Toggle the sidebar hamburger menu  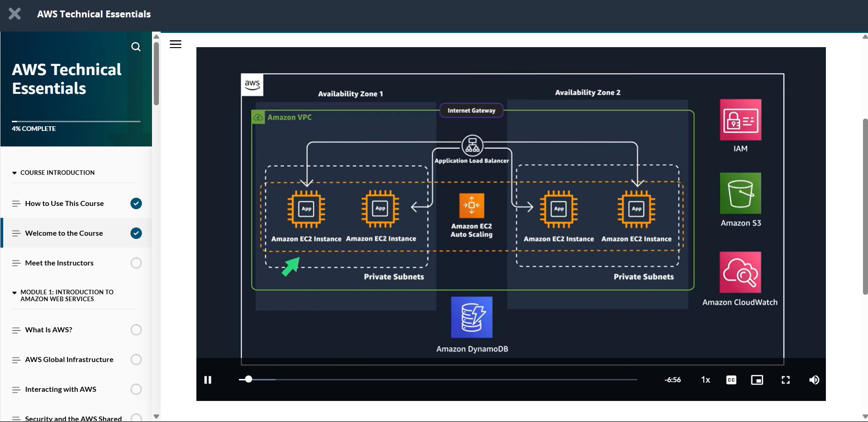pyautogui.click(x=175, y=44)
